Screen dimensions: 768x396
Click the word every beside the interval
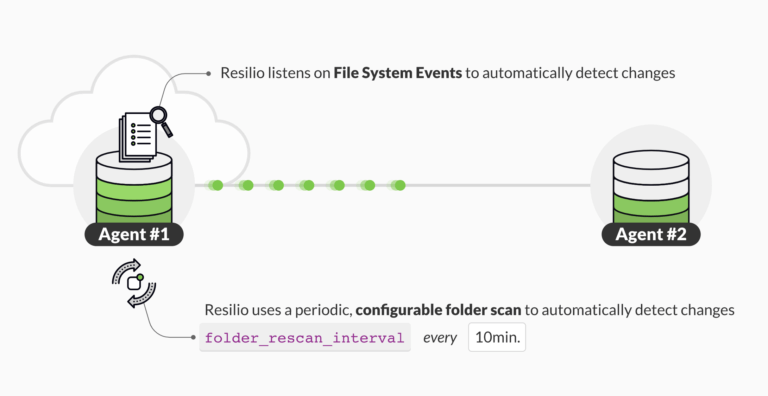click(440, 338)
